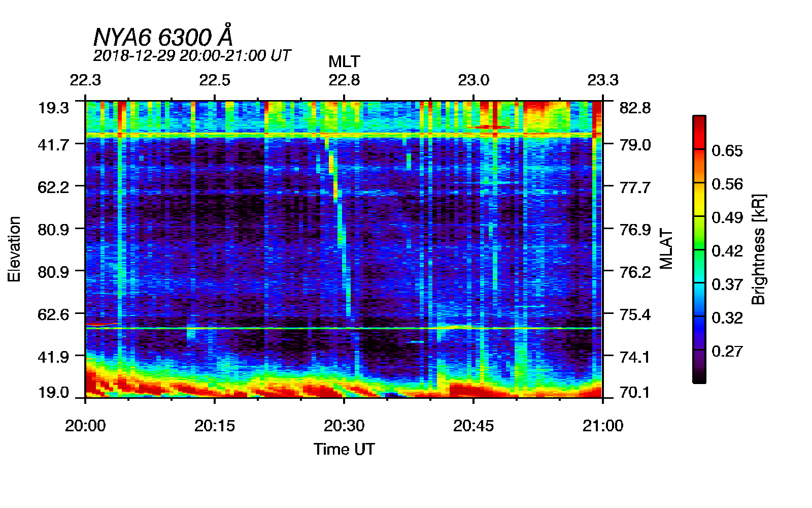Viewport: 812px width, 508px height.
Task: Click the 'MLAT' right axis label
Action: 666,249
